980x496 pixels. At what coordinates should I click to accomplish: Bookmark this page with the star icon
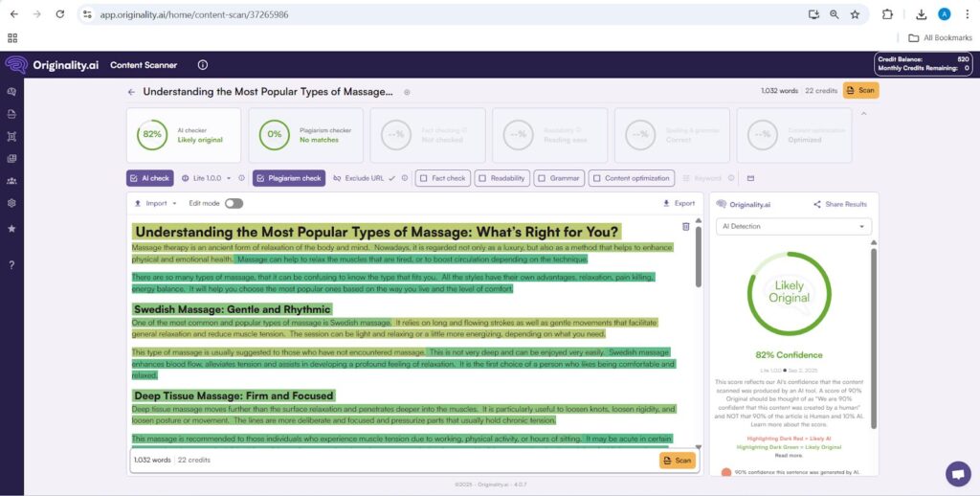[x=855, y=14]
